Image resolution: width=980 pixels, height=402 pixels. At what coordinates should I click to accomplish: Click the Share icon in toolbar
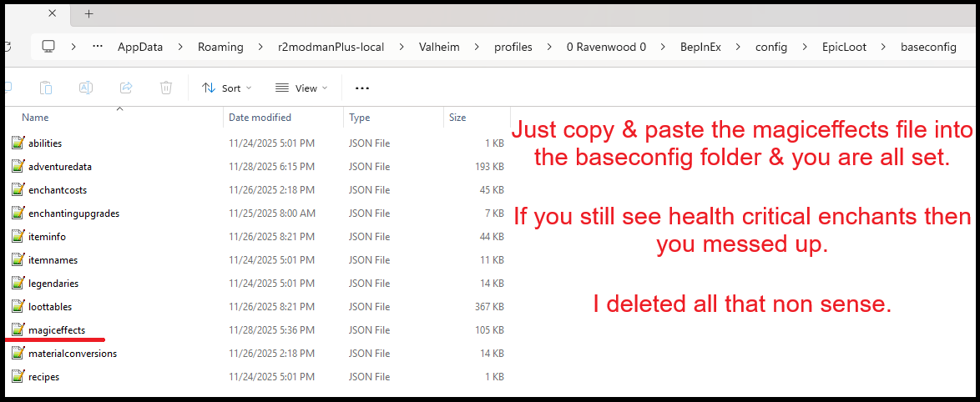125,88
